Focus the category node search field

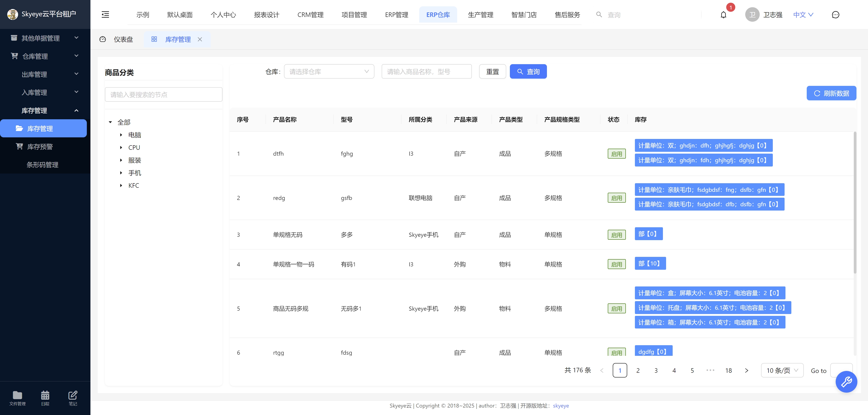[163, 95]
